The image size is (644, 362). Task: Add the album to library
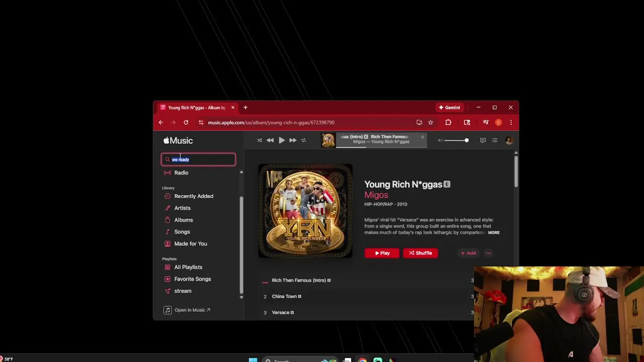tap(468, 253)
